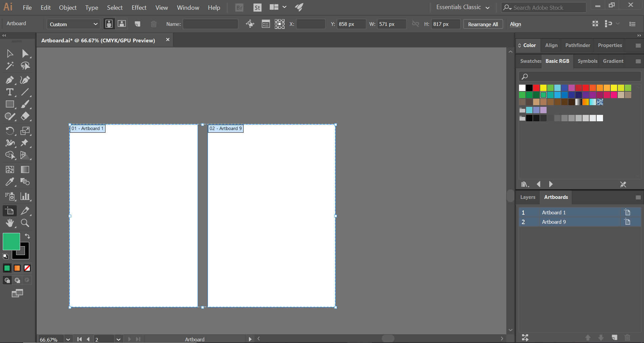Set artboard orientation to Landscape

[122, 24]
